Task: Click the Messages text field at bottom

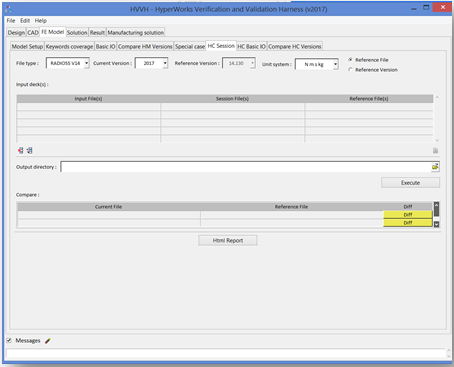Action: coord(226,353)
